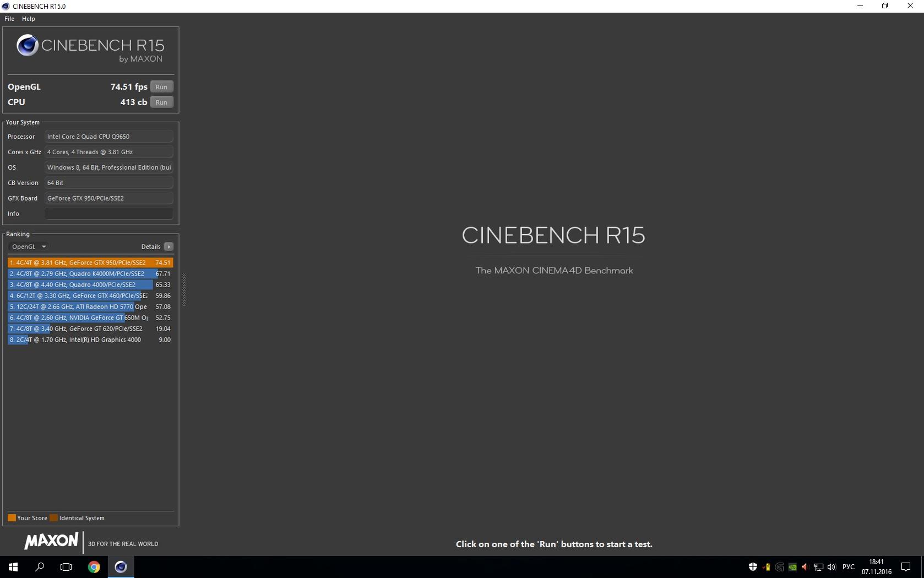The image size is (924, 578).
Task: Click the Cinebench title bar app icon
Action: [6, 6]
